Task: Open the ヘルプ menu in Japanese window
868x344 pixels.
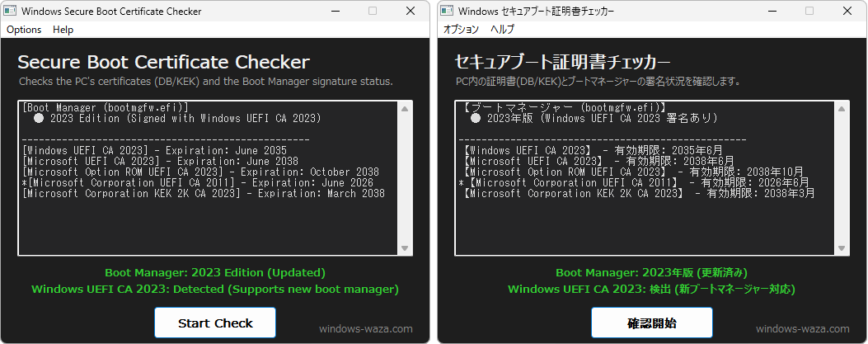Action: 502,30
